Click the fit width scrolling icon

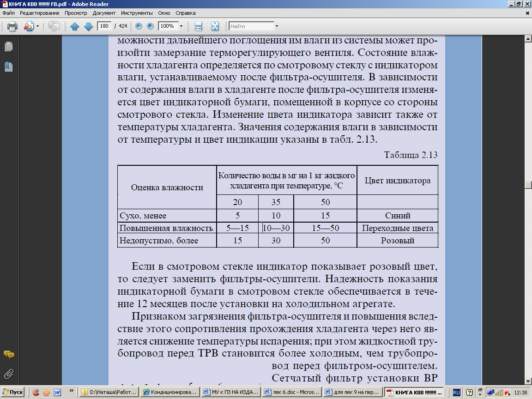pos(198,26)
